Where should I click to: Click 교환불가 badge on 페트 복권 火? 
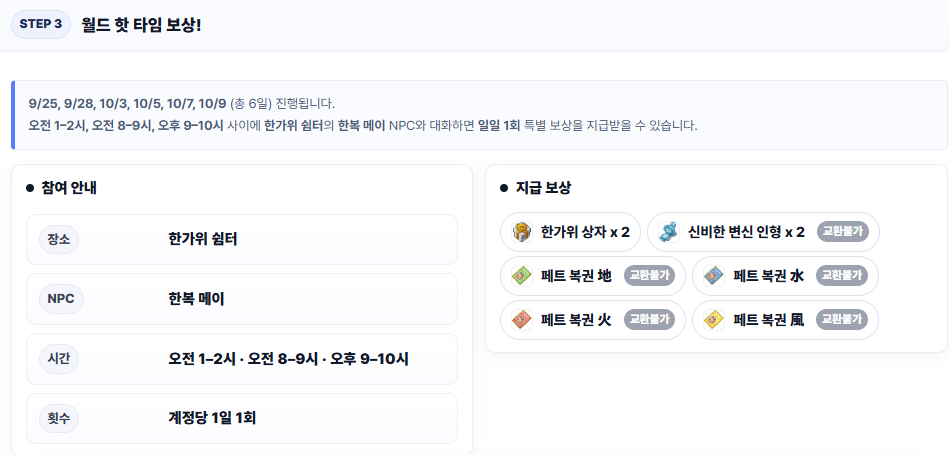[x=649, y=320]
